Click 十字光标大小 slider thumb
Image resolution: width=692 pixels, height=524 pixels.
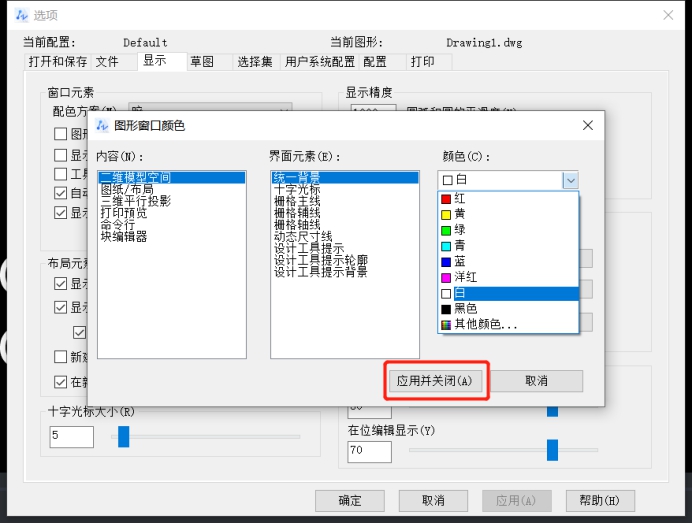click(x=124, y=437)
